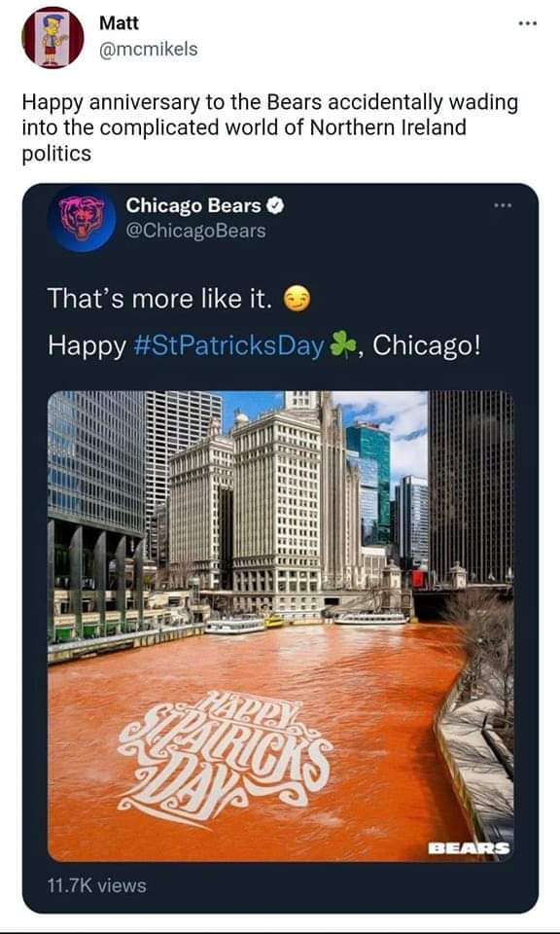Open the orange river photo
Image resolution: width=560 pixels, height=934 pixels.
[280, 626]
